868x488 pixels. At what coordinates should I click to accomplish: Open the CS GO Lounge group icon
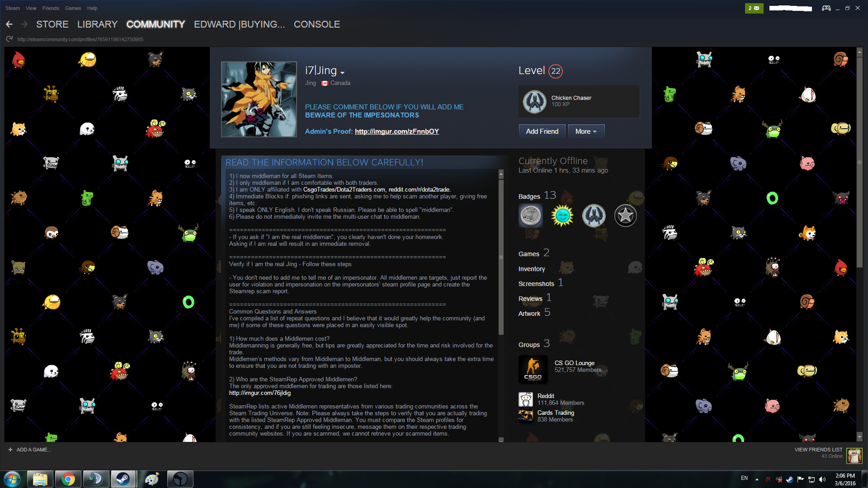point(533,370)
